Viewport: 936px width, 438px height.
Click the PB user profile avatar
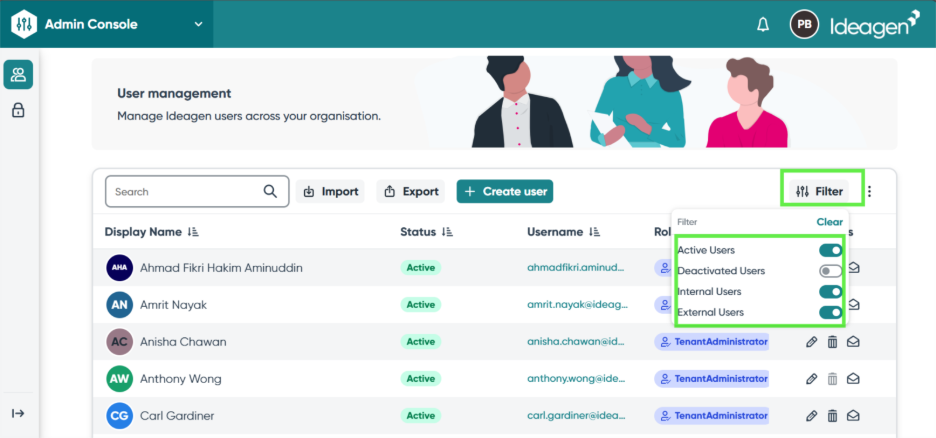pyautogui.click(x=804, y=24)
